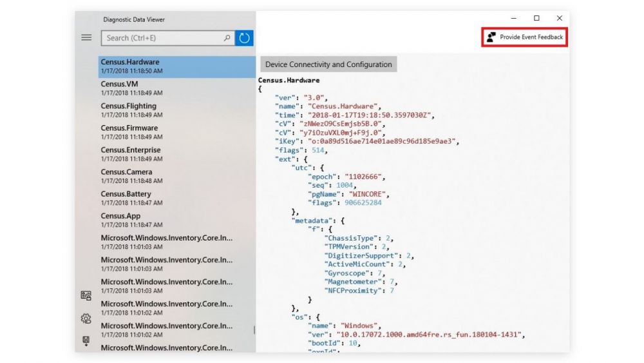Click Provide Event Feedback button
The image size is (644, 363).
pyautogui.click(x=524, y=37)
